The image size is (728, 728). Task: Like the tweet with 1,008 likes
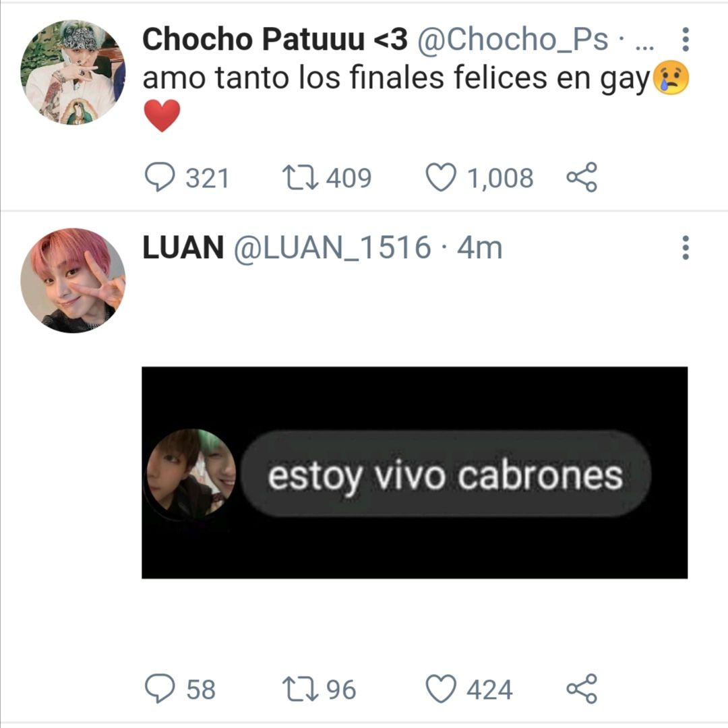(441, 177)
